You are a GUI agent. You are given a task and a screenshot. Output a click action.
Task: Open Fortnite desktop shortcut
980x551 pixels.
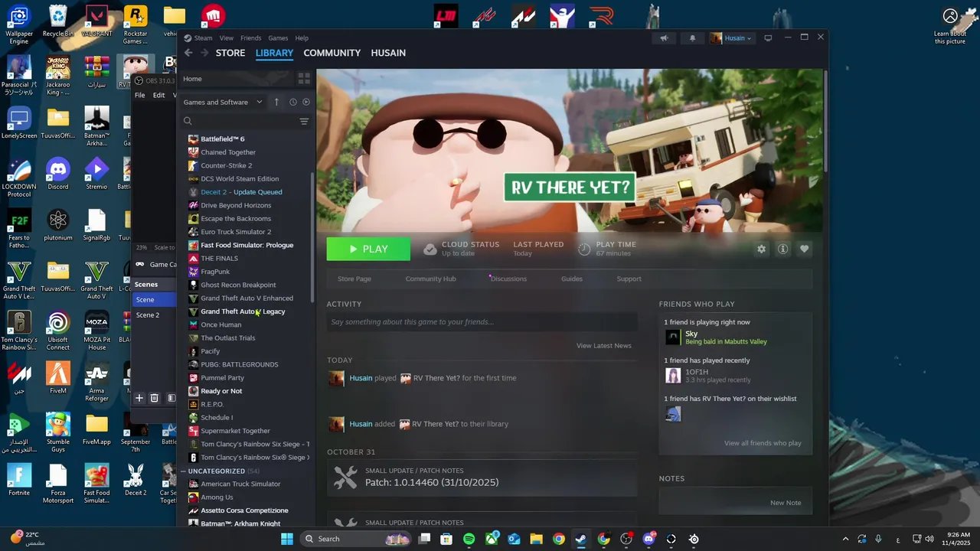pos(19,481)
